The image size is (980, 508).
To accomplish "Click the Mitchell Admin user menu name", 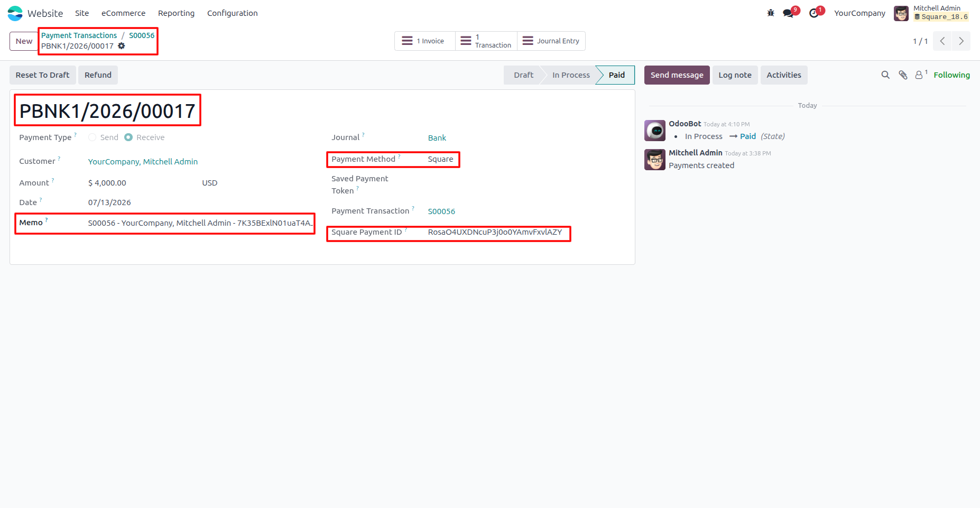I will point(937,8).
